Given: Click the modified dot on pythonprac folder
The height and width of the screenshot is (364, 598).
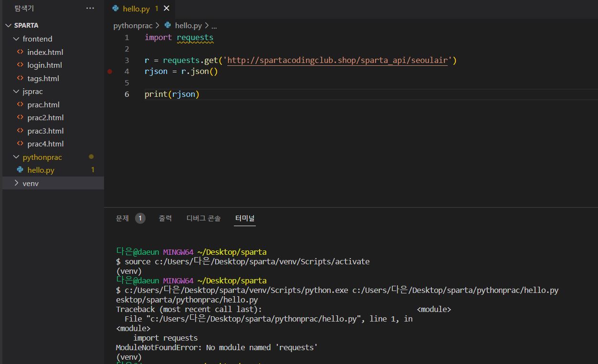Looking at the screenshot, I should [x=91, y=156].
